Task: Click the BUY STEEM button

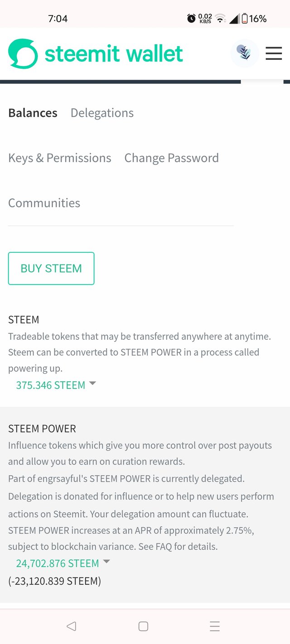Action: point(51,269)
